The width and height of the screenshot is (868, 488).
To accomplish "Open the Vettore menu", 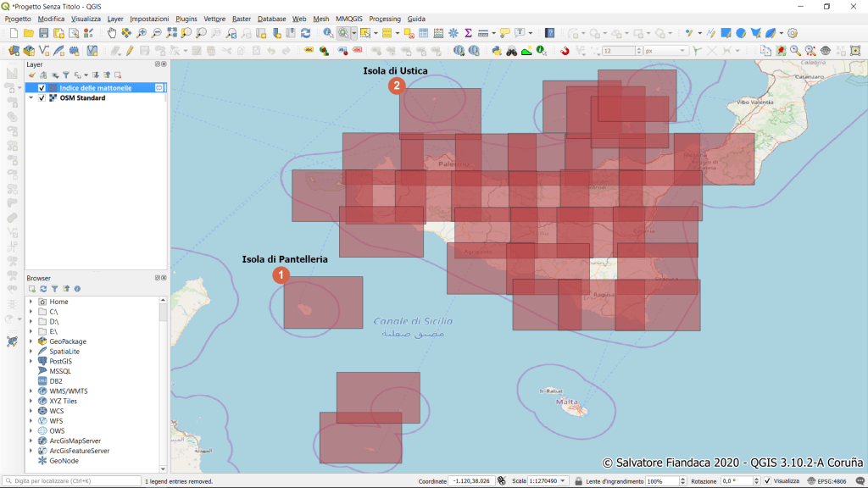I will pos(214,19).
